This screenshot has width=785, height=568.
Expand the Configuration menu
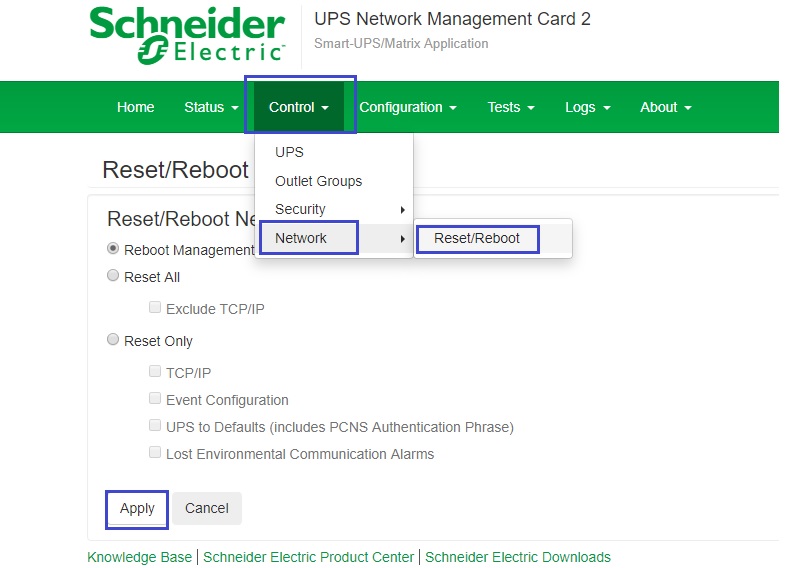pos(408,107)
